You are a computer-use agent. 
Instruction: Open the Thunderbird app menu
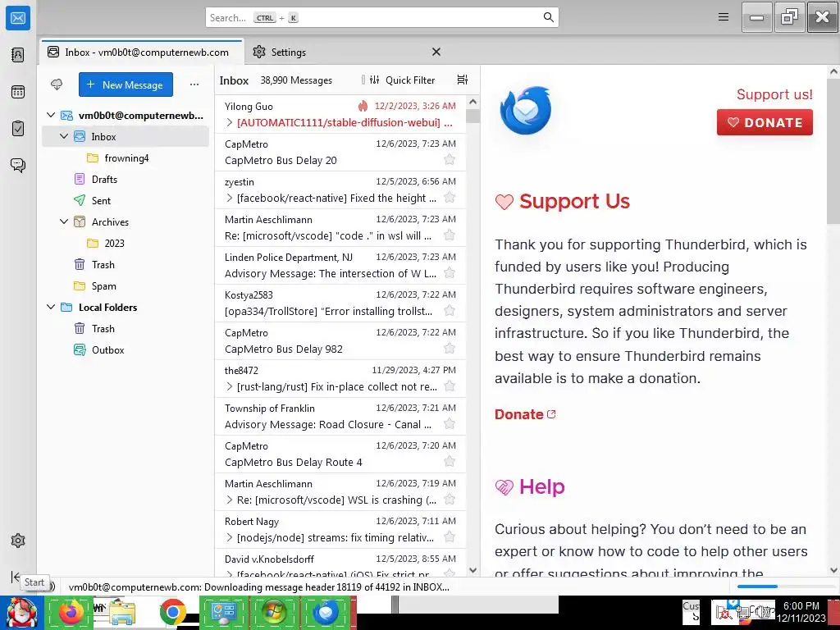point(724,17)
